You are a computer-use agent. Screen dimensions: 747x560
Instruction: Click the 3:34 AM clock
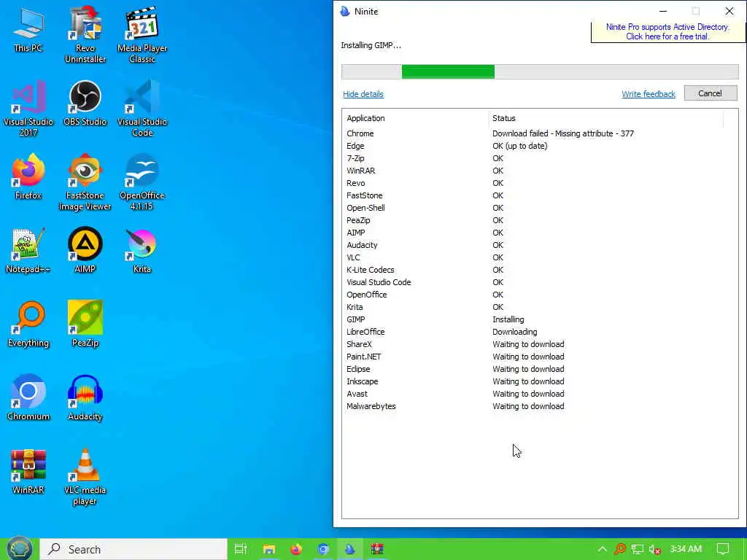686,549
